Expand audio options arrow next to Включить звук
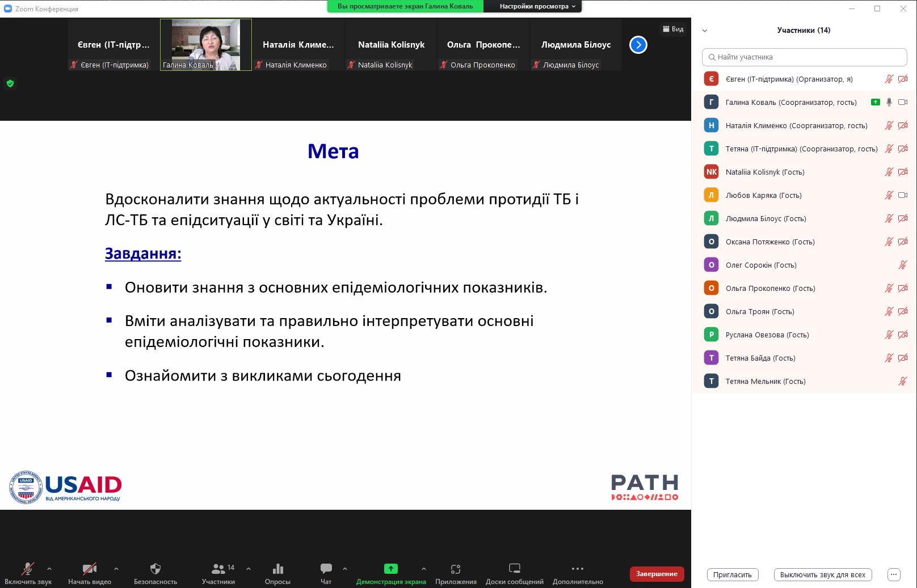The height and width of the screenshot is (588, 917). [49, 568]
